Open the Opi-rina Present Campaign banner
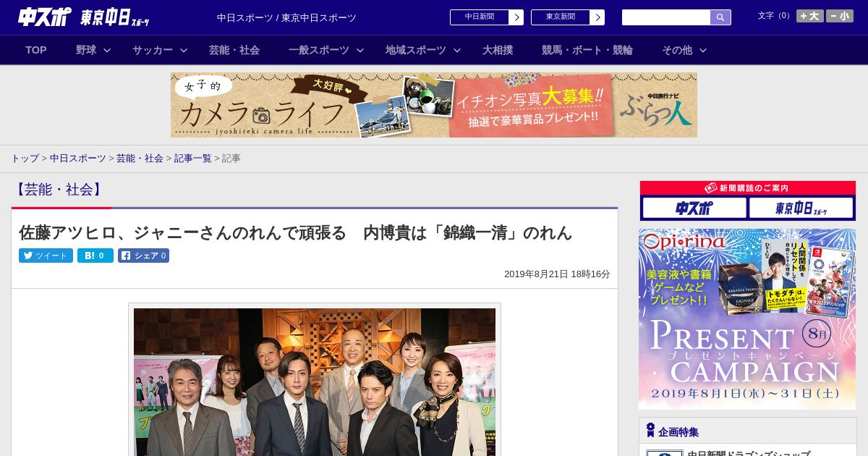Screen dimensions: 868x456 click(x=747, y=319)
